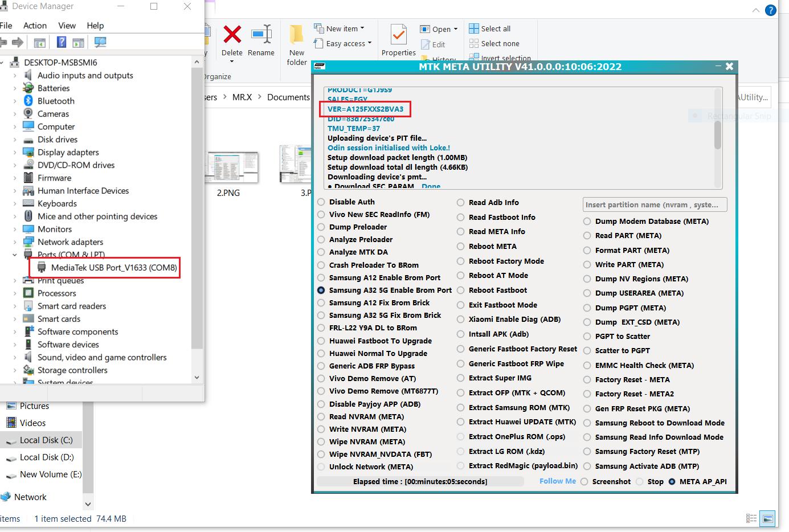Screen dimensions: 789x532
Task: Click the Delete red X icon in Explorer ribbon
Action: pyautogui.click(x=232, y=35)
